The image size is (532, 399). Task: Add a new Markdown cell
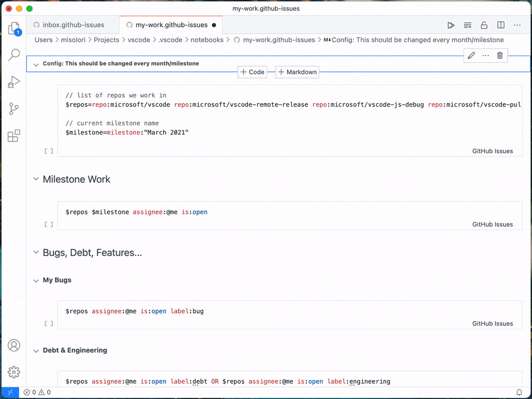point(297,72)
